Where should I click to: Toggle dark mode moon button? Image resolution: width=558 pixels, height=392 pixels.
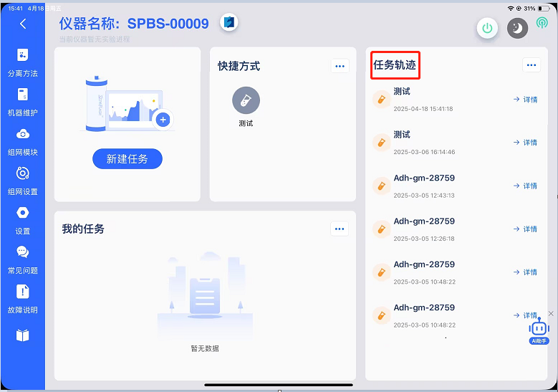(x=517, y=28)
